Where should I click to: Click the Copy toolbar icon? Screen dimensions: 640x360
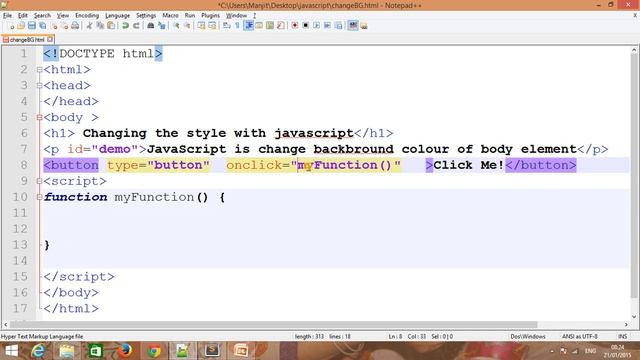point(100,26)
